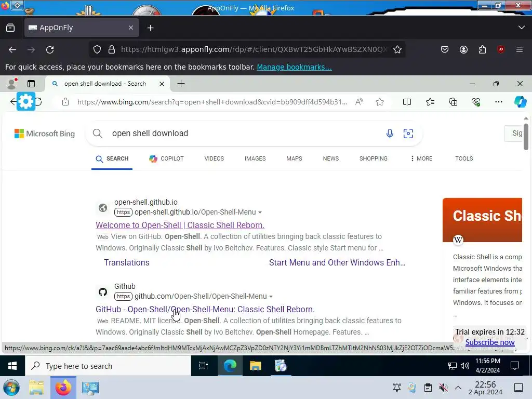Screen dimensions: 532x399
Task: Activate Edge Read aloud icon
Action: pyautogui.click(x=359, y=102)
